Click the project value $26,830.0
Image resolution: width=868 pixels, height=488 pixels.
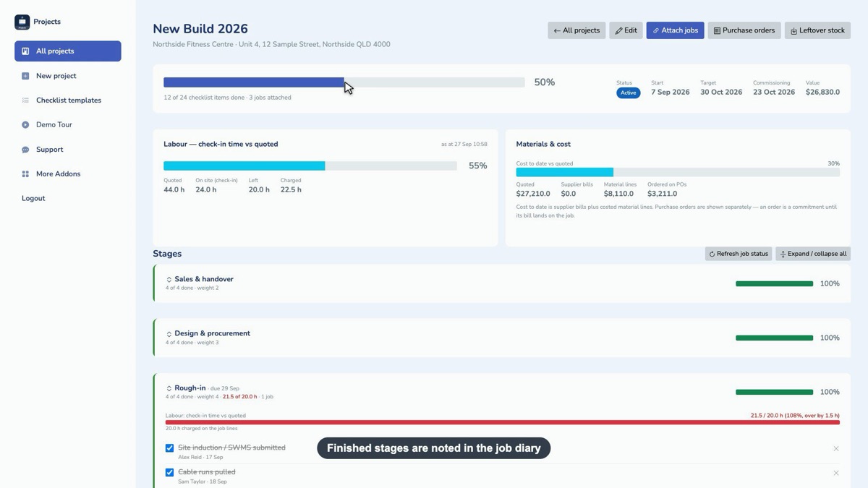(822, 93)
